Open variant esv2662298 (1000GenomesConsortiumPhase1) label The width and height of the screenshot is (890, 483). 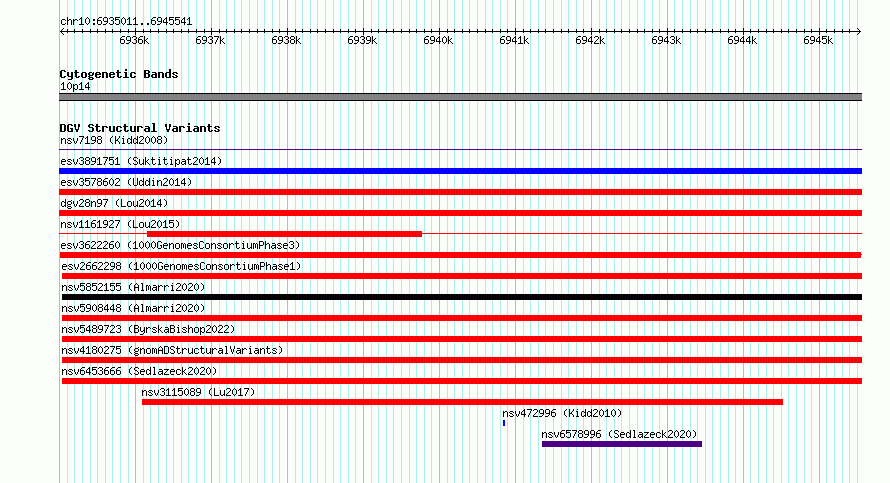pyautogui.click(x=181, y=266)
